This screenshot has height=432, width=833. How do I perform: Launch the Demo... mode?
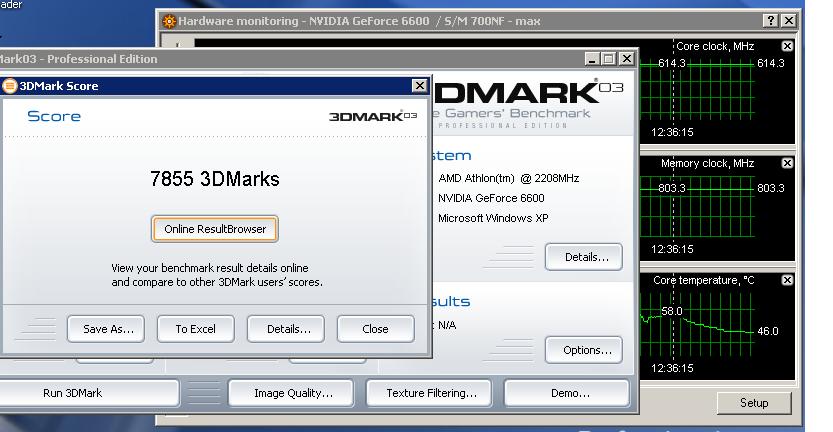coord(567,393)
